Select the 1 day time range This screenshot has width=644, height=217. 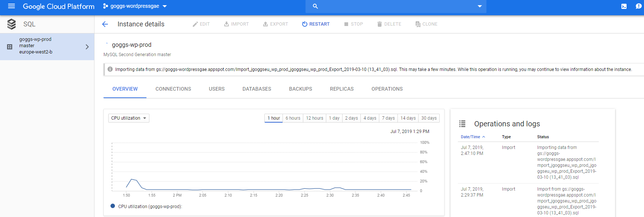334,118
